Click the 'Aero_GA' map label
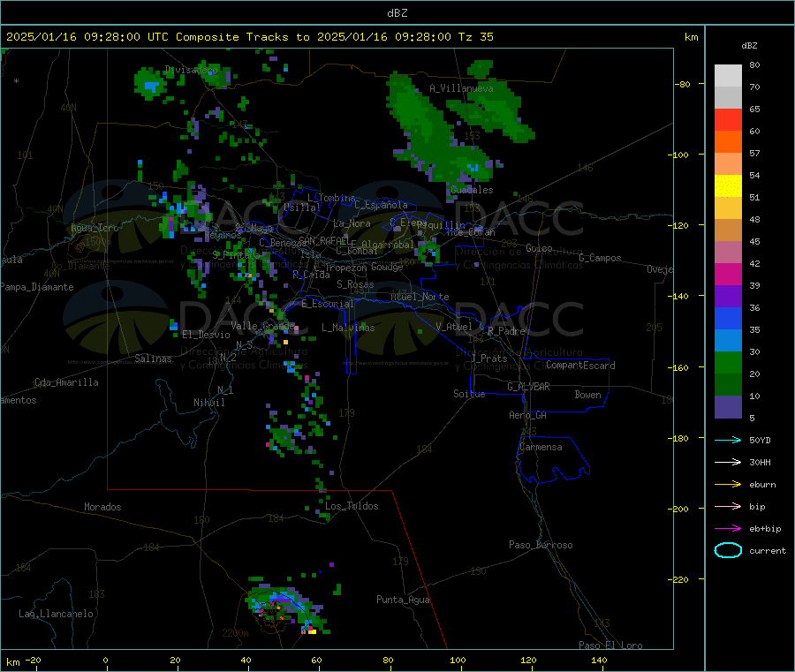This screenshot has width=795, height=672. [x=527, y=415]
